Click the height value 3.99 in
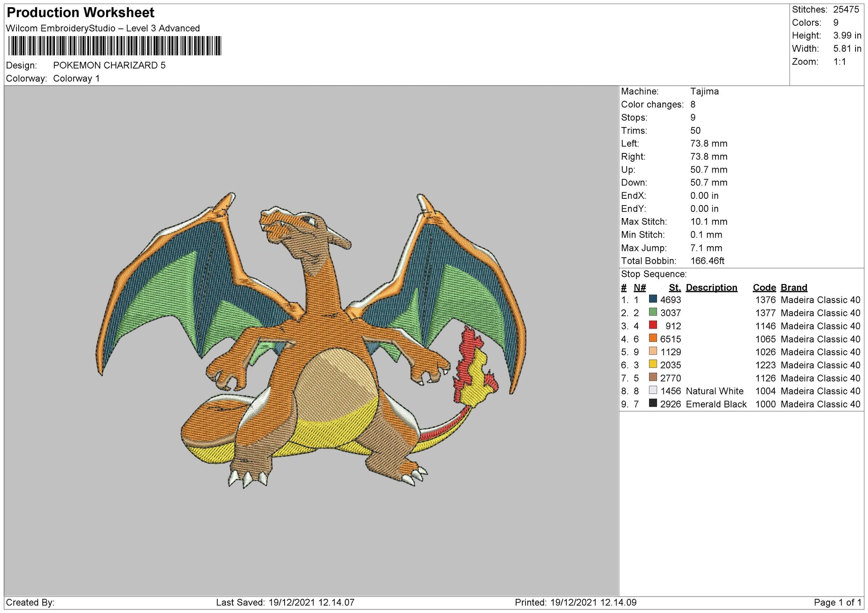Viewport: 868px width, 613px height. coord(847,35)
